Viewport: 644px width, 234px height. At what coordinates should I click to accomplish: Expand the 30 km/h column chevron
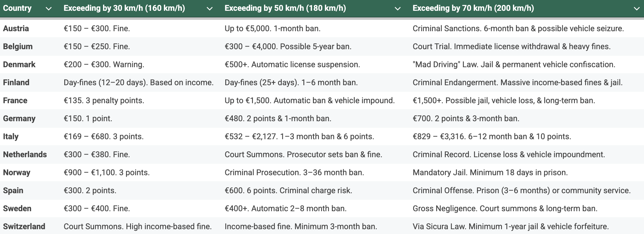(210, 9)
